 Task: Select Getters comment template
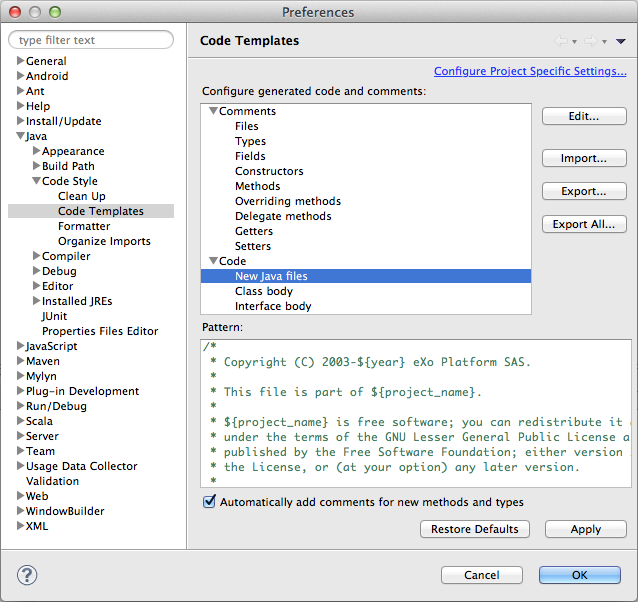point(254,231)
